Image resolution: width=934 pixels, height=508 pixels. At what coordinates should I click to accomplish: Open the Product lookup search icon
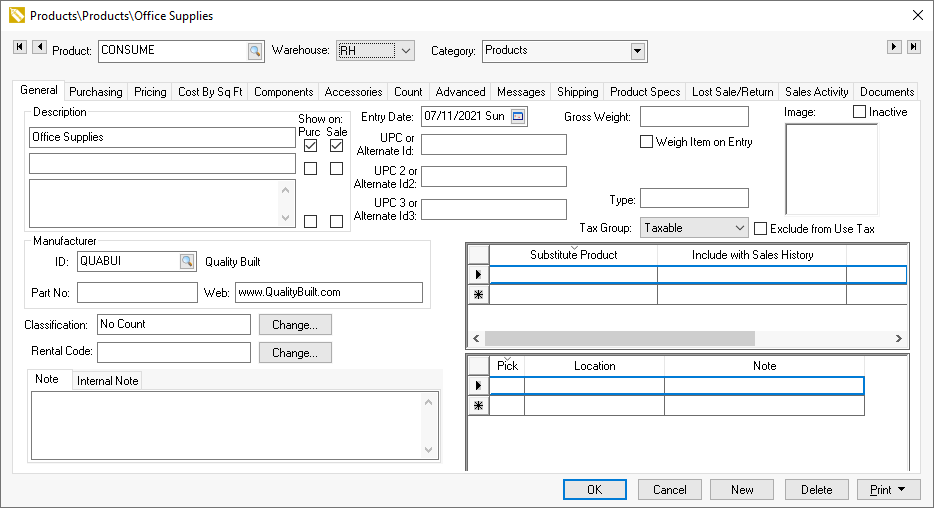(x=254, y=51)
